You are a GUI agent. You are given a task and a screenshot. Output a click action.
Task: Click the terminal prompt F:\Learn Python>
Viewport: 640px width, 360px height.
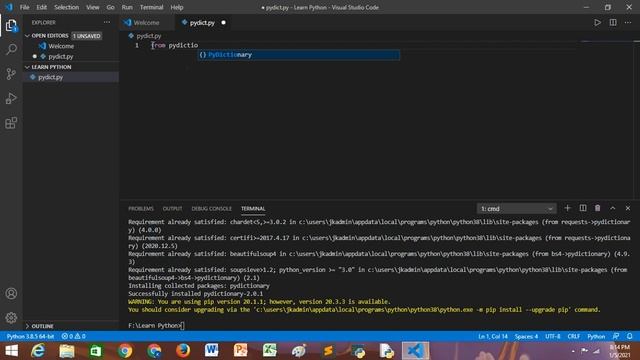[x=154, y=326]
